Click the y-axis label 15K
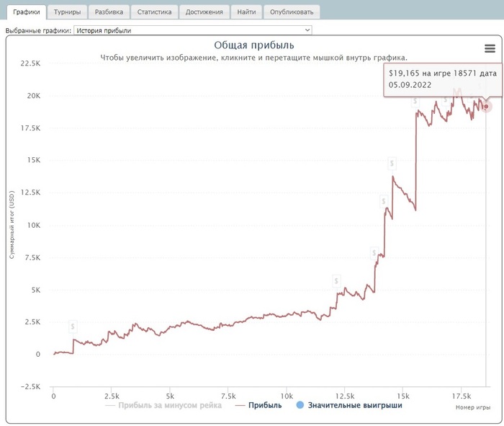Screen dimensions: 504x426 pyautogui.click(x=34, y=160)
